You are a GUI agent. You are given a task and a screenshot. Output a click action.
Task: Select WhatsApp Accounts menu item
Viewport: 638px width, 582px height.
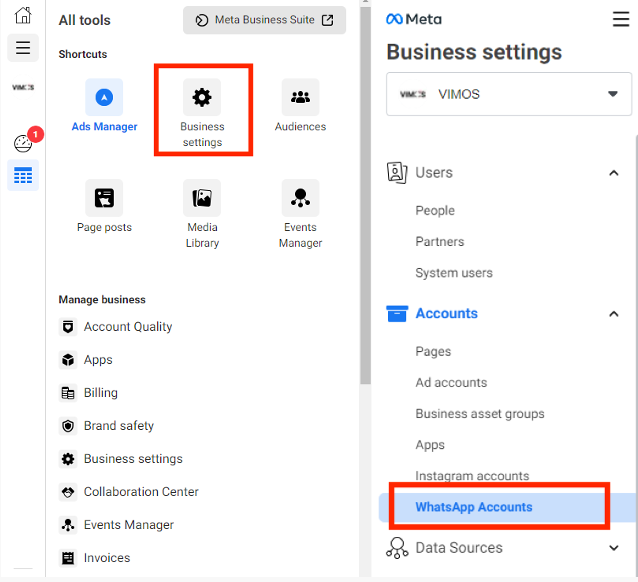[508, 508]
